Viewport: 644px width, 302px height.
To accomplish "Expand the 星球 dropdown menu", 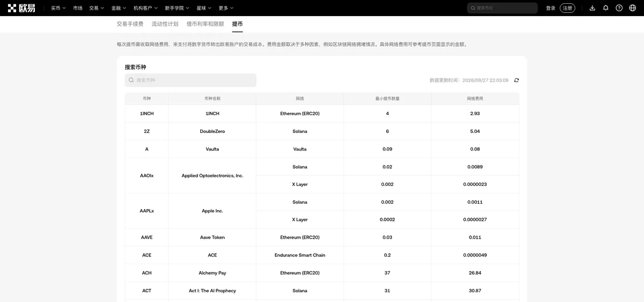I will [x=204, y=8].
